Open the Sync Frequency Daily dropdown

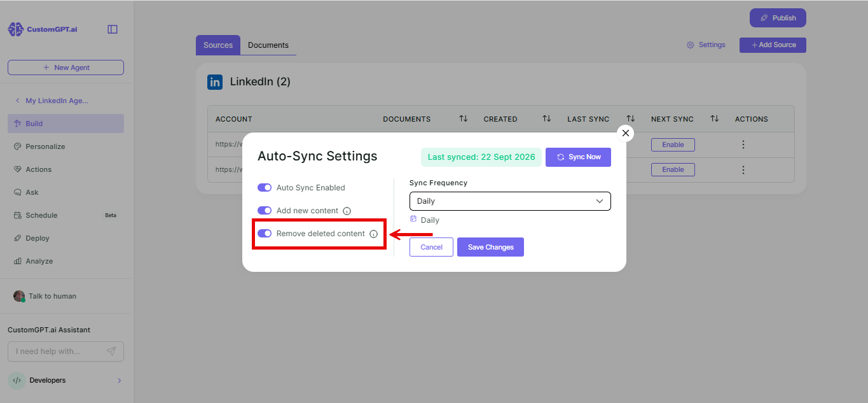[510, 201]
